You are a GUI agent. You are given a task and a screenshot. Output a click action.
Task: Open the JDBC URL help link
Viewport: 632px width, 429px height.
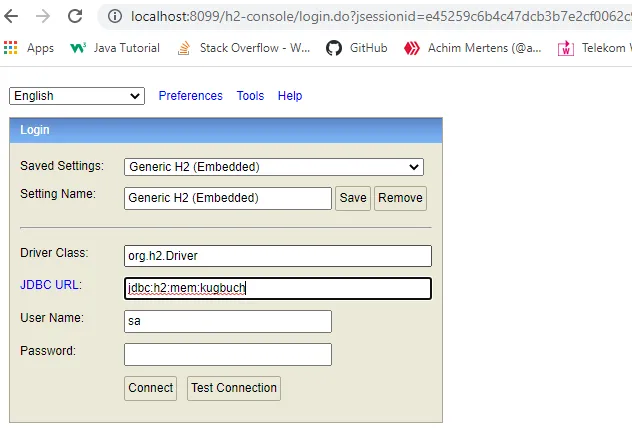(51, 285)
